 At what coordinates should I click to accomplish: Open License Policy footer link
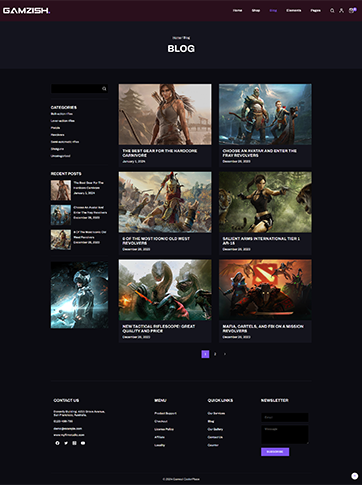pos(164,429)
